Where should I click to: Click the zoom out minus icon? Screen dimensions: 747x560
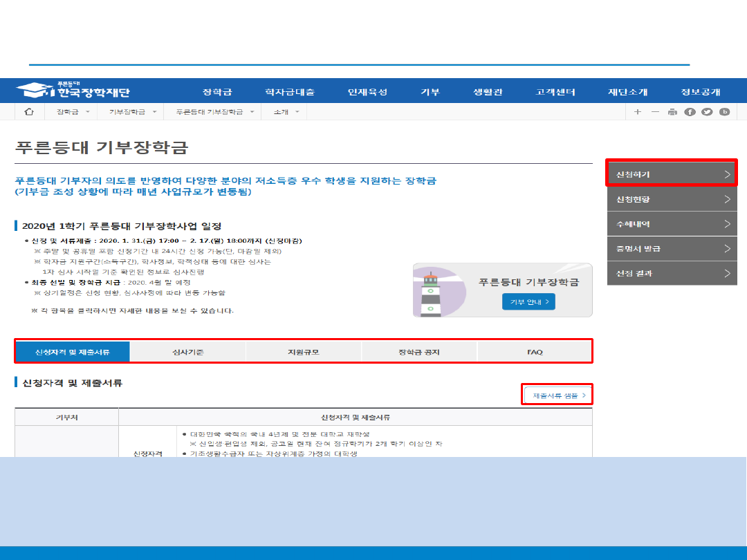pos(655,112)
